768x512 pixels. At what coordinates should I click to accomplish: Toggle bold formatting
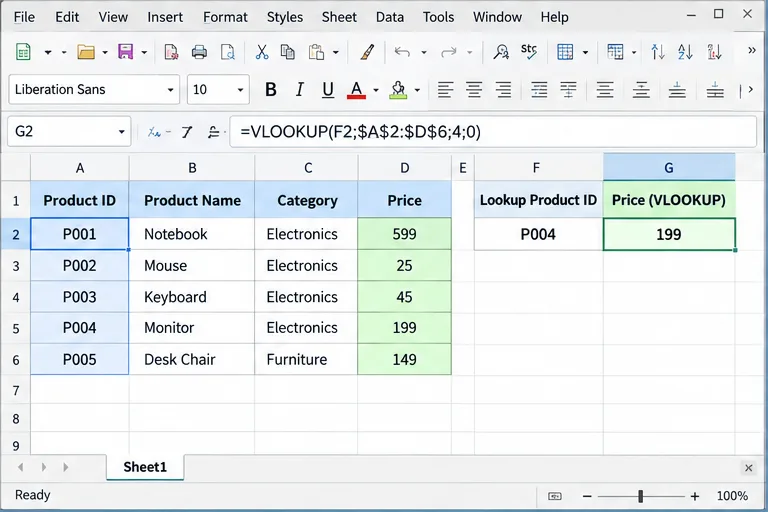(270, 90)
